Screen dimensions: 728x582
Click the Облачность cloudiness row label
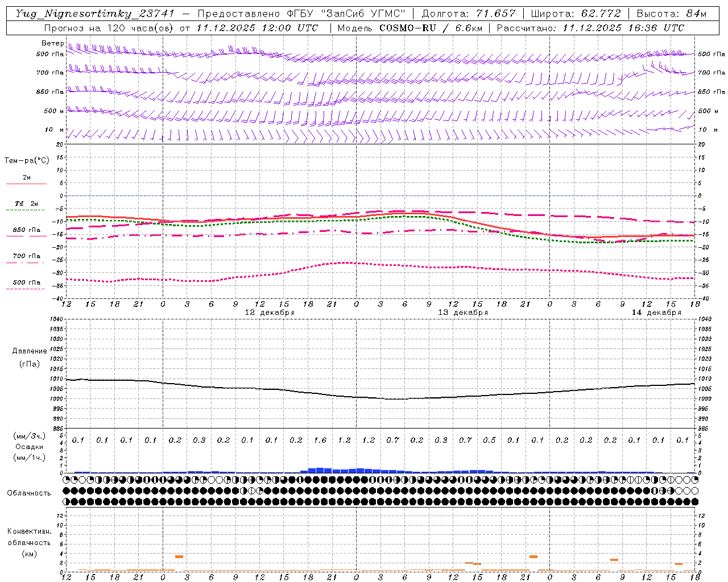pyautogui.click(x=29, y=493)
